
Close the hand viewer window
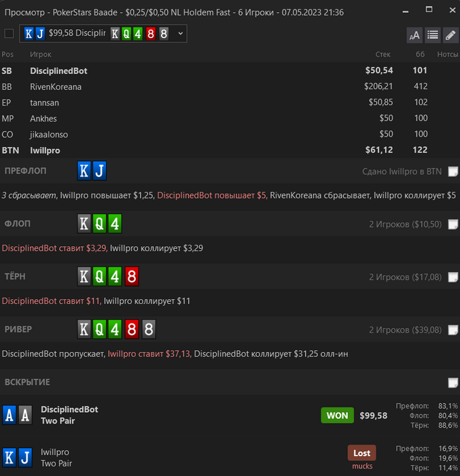[452, 10]
